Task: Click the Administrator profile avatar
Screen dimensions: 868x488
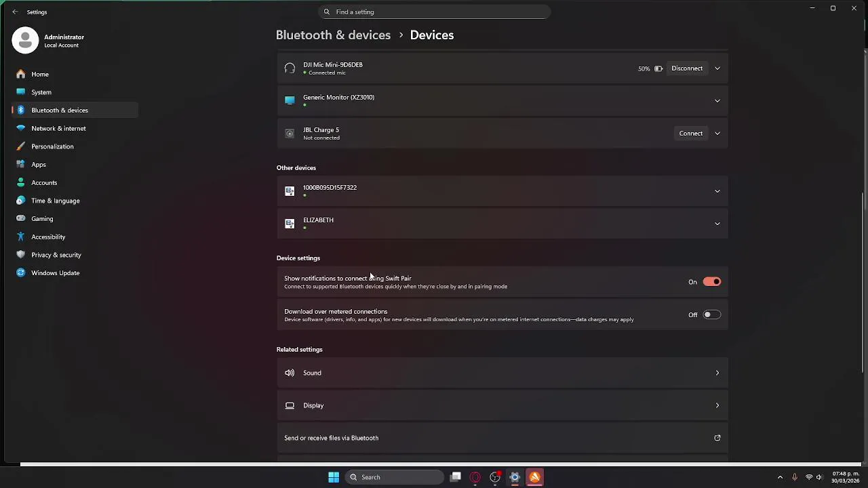Action: click(25, 41)
